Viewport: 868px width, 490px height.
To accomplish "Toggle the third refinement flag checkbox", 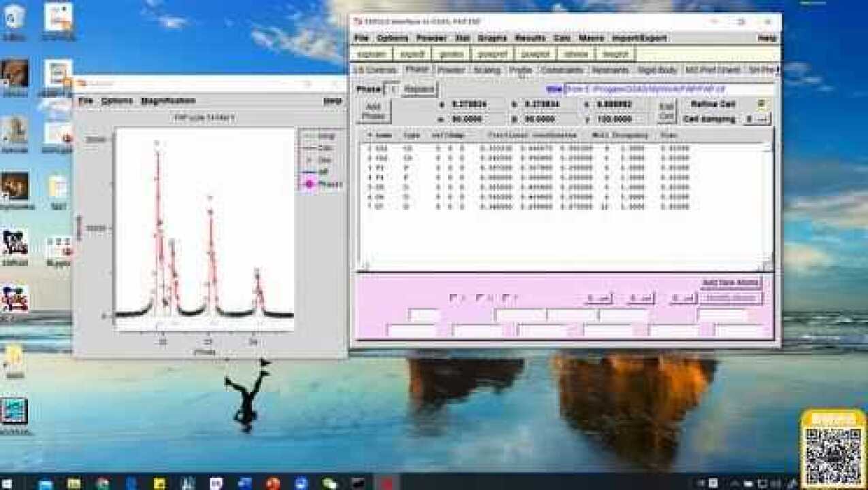I will 506,298.
